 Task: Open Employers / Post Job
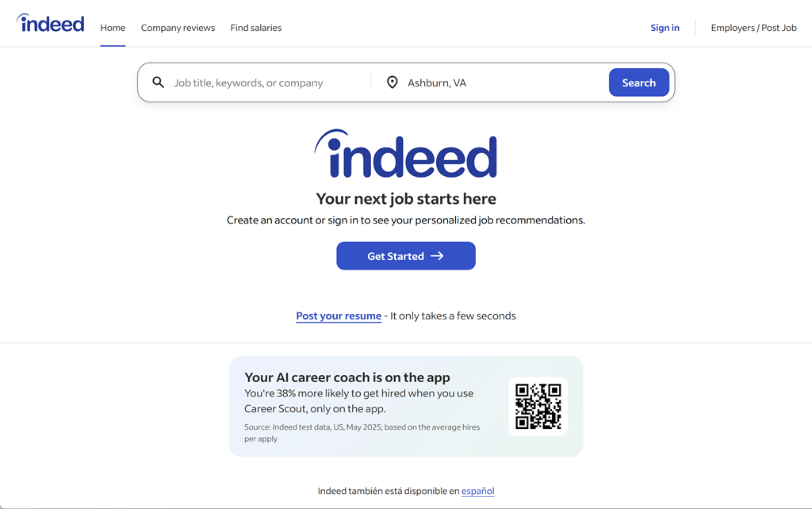click(753, 28)
